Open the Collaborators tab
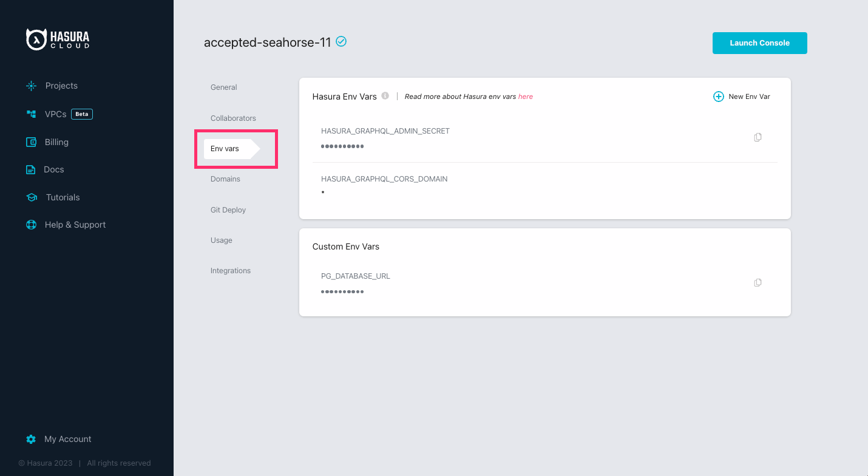The width and height of the screenshot is (868, 476). [233, 118]
